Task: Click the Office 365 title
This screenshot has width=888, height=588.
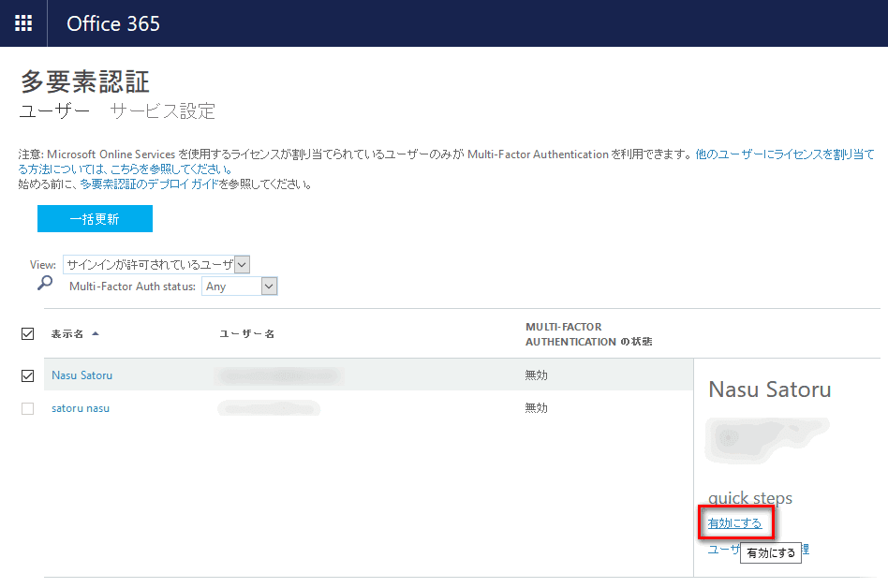Action: click(x=113, y=23)
